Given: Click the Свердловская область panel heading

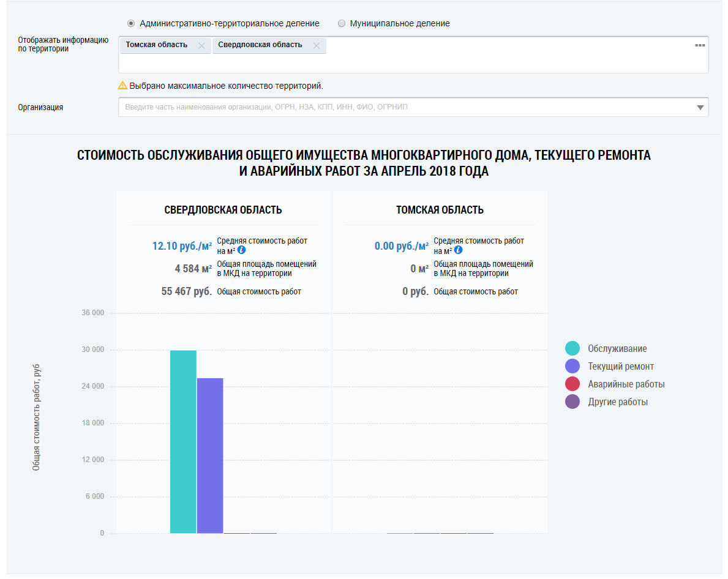Looking at the screenshot, I should pyautogui.click(x=223, y=210).
